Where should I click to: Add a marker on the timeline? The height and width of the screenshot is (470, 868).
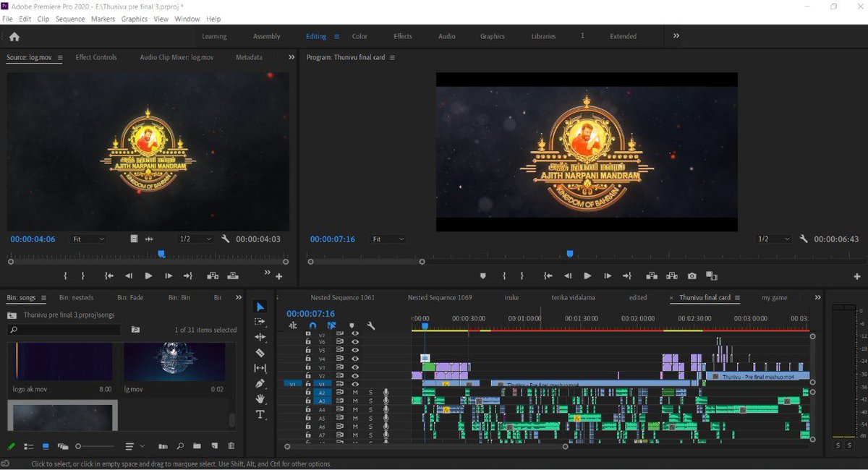click(352, 326)
